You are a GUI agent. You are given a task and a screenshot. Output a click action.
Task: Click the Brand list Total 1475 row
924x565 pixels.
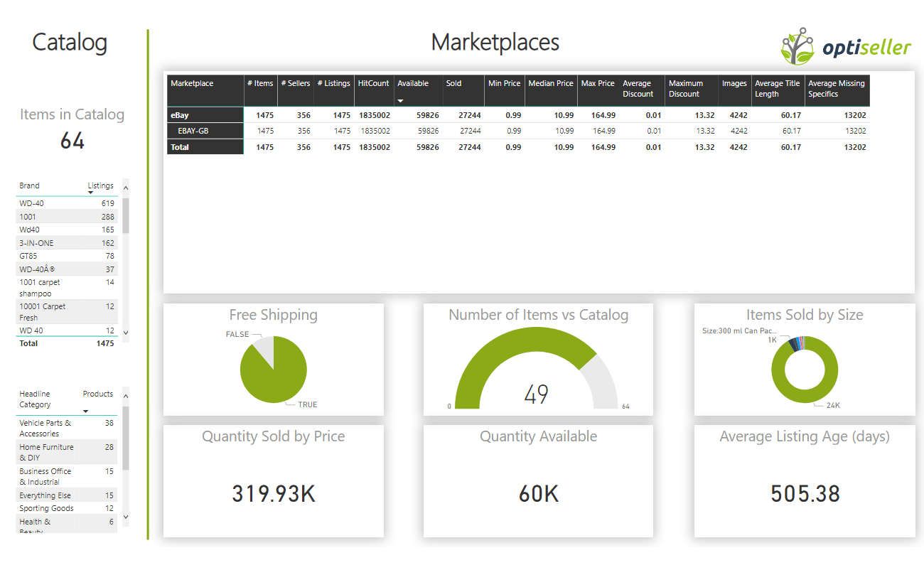67,343
